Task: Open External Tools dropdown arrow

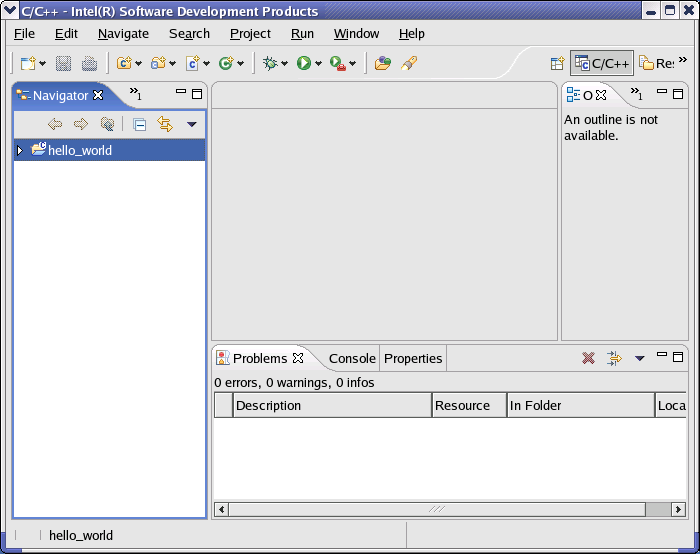Action: pyautogui.click(x=353, y=64)
